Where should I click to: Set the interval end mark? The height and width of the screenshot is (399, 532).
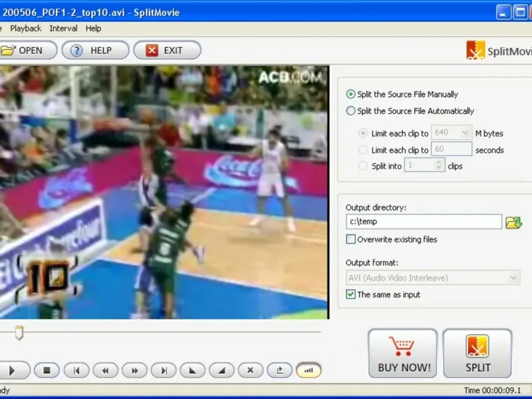click(222, 370)
